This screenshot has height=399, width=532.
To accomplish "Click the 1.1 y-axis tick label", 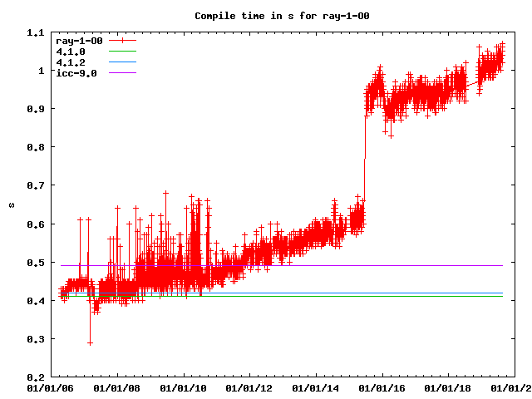I will 35,32.
